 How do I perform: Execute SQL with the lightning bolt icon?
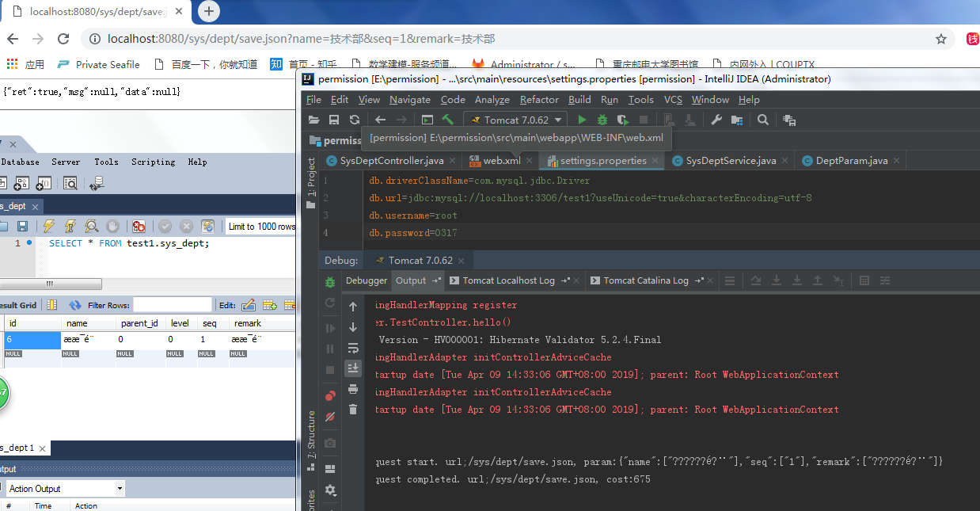point(49,227)
